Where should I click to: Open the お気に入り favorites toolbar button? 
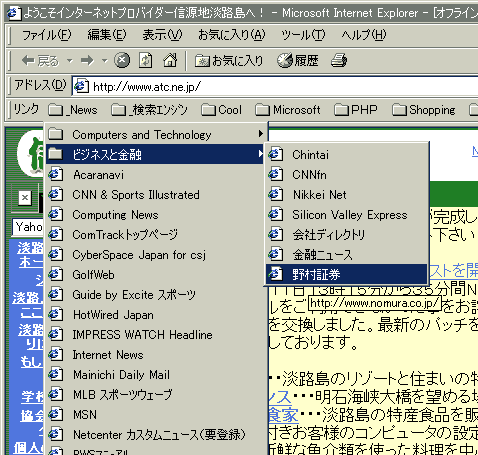tap(229, 61)
